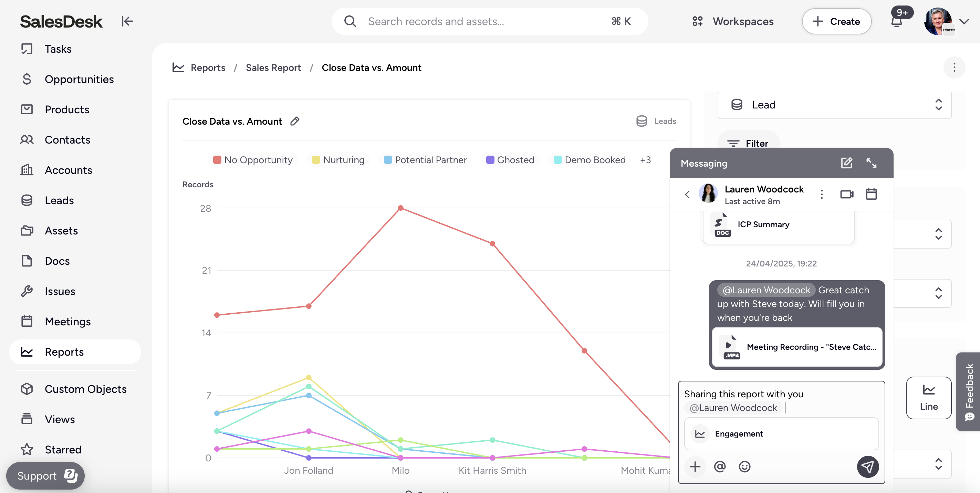Toggle the No Opportunity legend series
Screen dimensions: 980x493
pos(253,160)
